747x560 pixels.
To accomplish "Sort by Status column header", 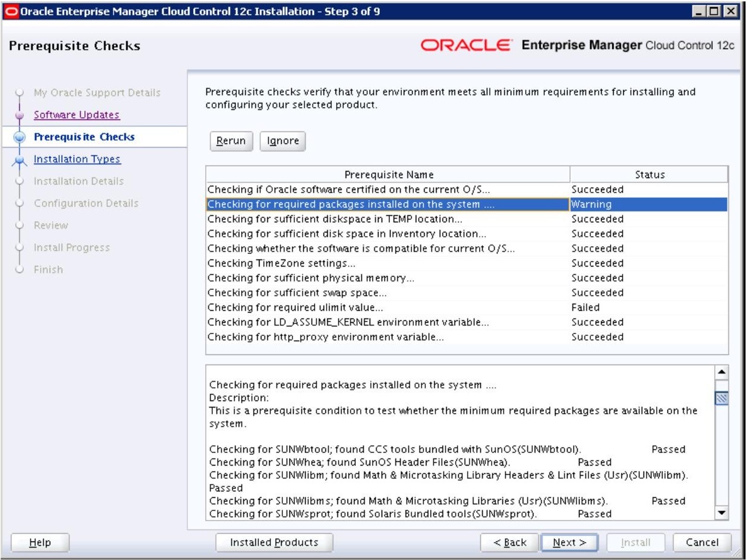I will pyautogui.click(x=650, y=175).
